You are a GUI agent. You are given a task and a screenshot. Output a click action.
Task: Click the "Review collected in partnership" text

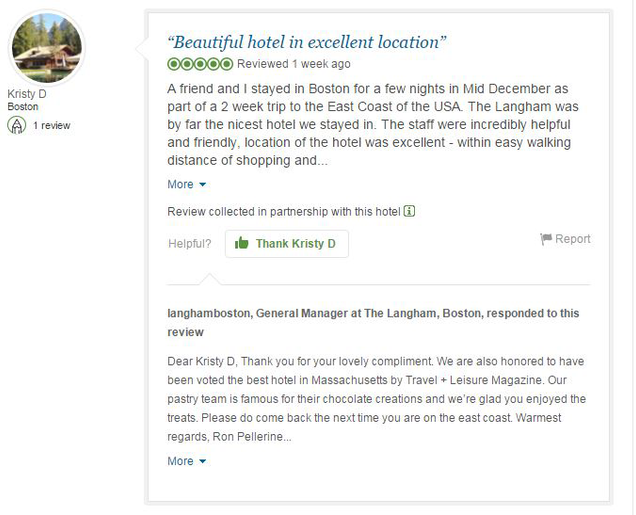(x=283, y=211)
